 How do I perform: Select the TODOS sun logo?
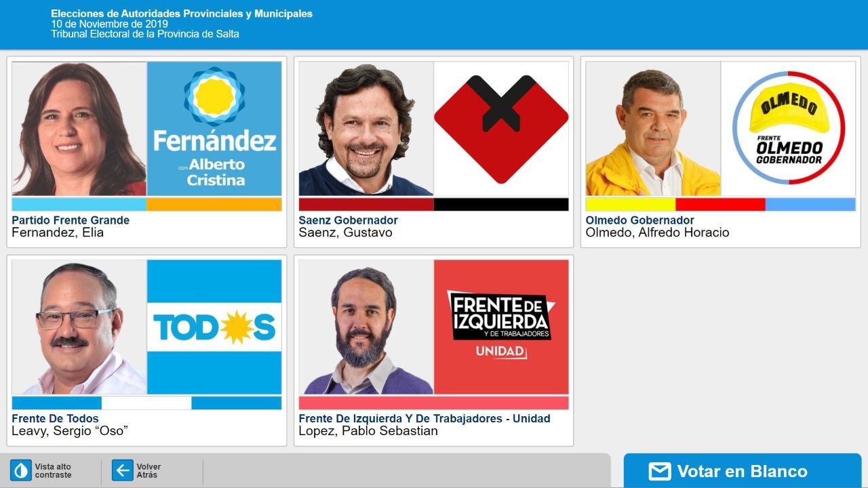click(214, 327)
